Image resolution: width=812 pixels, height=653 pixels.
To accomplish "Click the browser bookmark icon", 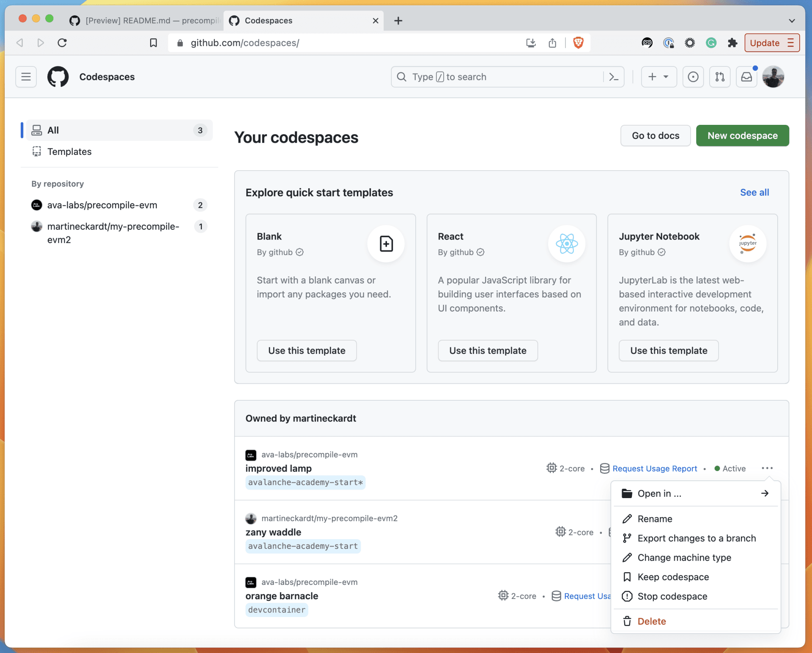I will pyautogui.click(x=154, y=43).
